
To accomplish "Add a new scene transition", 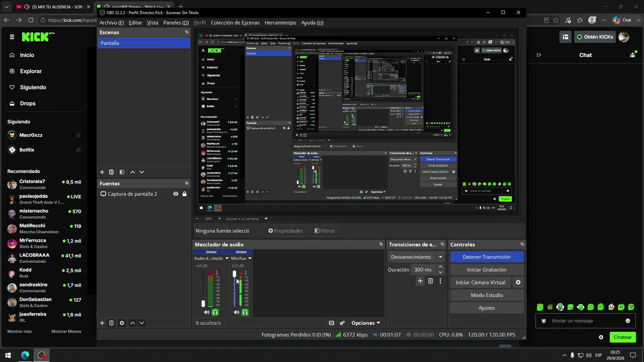I will [420, 281].
